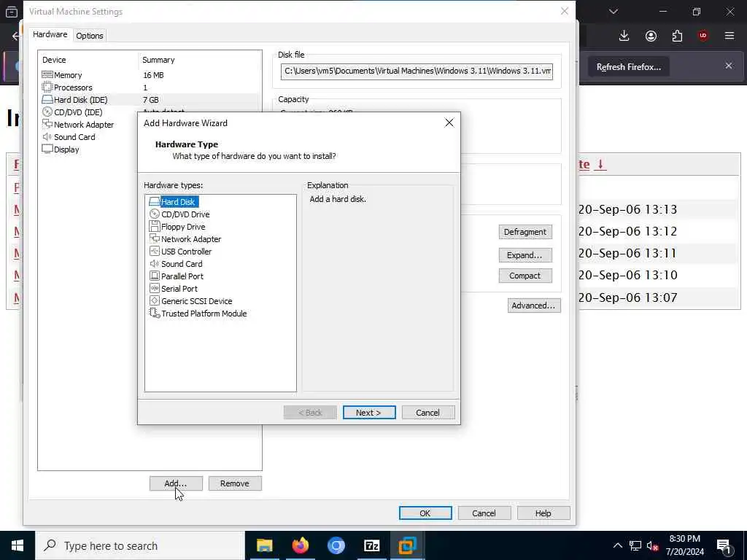Open Firefox extensions puzzle icon

pyautogui.click(x=677, y=36)
